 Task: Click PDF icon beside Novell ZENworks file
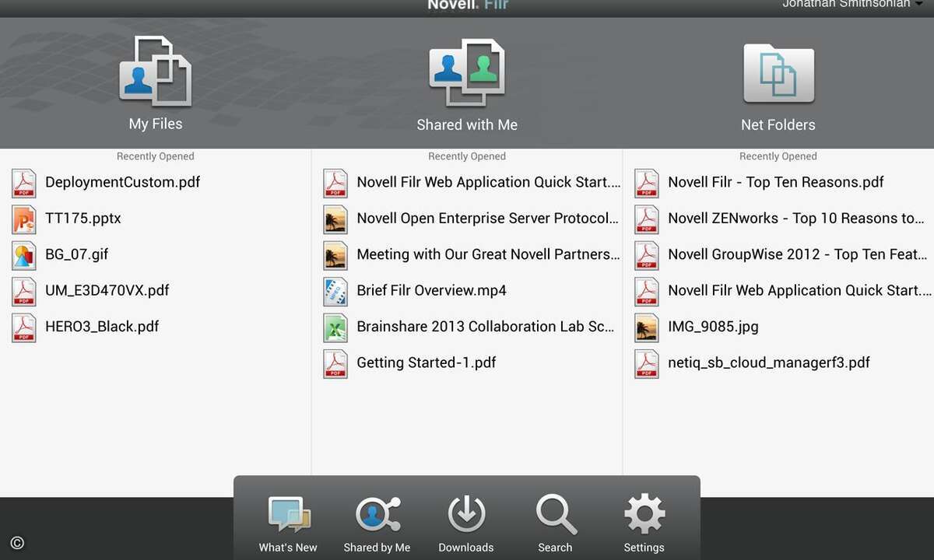pyautogui.click(x=647, y=219)
